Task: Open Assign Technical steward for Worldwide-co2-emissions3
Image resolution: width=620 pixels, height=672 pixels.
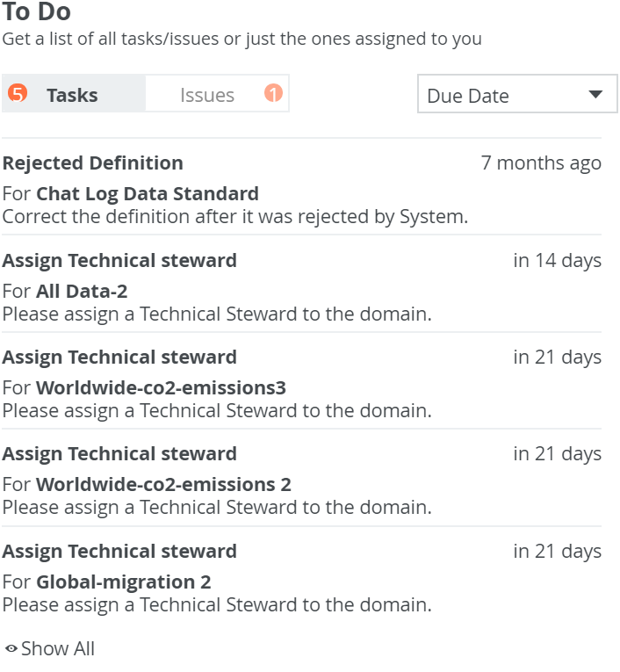Action: (x=119, y=358)
